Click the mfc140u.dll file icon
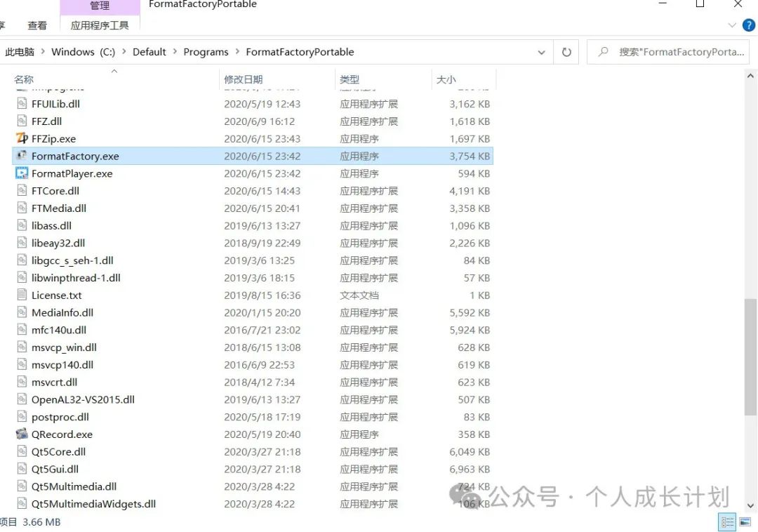 coord(22,330)
